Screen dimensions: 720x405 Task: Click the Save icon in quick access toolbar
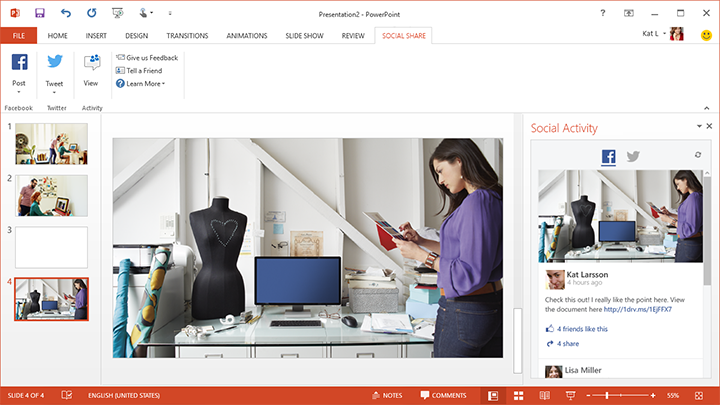tap(39, 13)
